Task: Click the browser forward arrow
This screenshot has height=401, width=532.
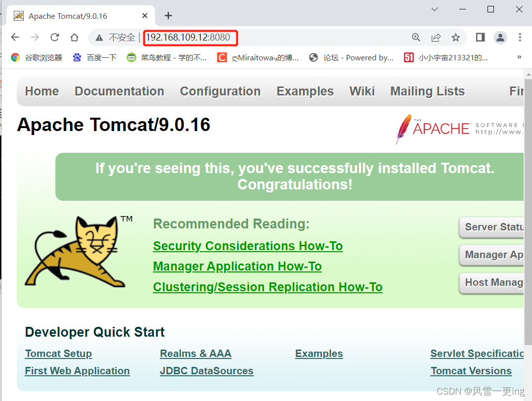Action: click(35, 37)
